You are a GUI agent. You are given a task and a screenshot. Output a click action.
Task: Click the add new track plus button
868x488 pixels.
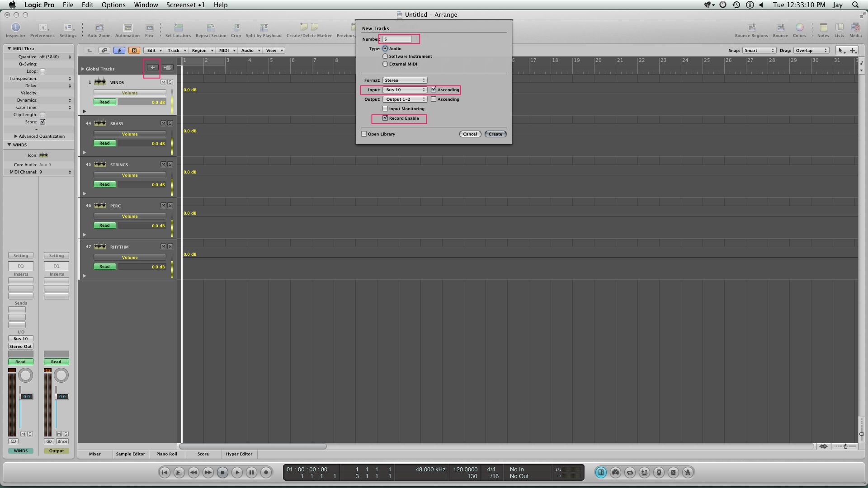(153, 67)
